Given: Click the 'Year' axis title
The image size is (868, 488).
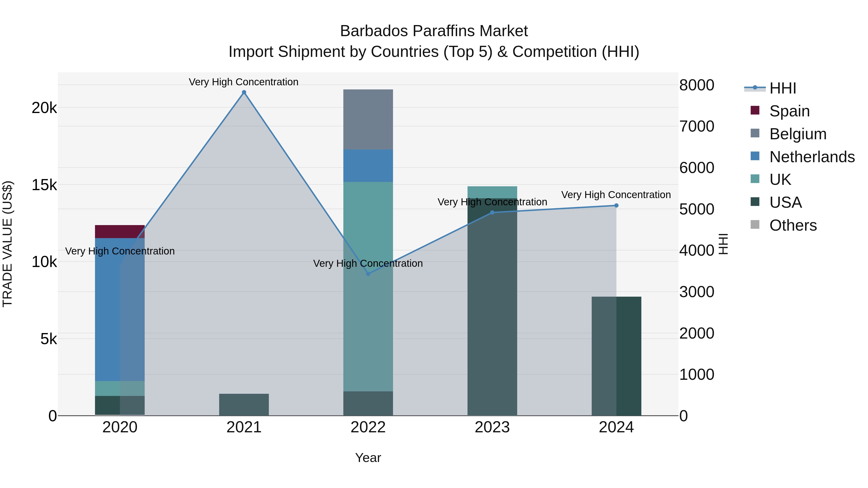Looking at the screenshot, I should pos(368,458).
